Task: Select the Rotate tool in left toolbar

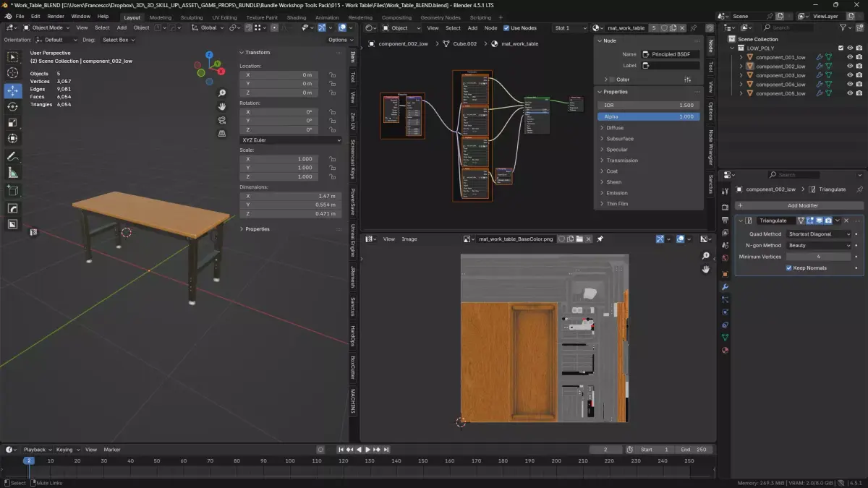Action: (x=12, y=107)
